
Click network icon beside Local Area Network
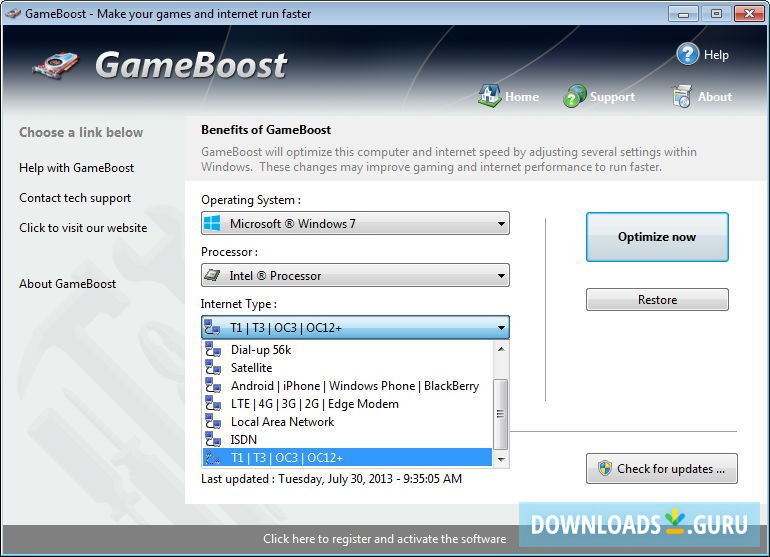(213, 421)
